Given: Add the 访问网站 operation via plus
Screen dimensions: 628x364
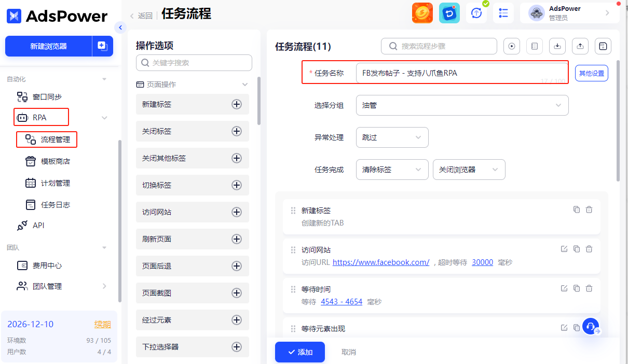Looking at the screenshot, I should point(237,212).
